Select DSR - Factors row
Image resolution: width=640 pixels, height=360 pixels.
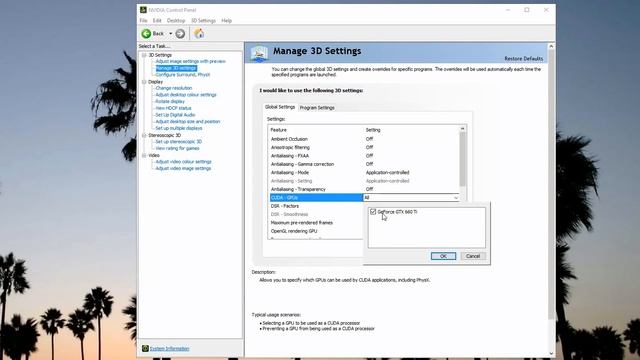[x=316, y=206]
